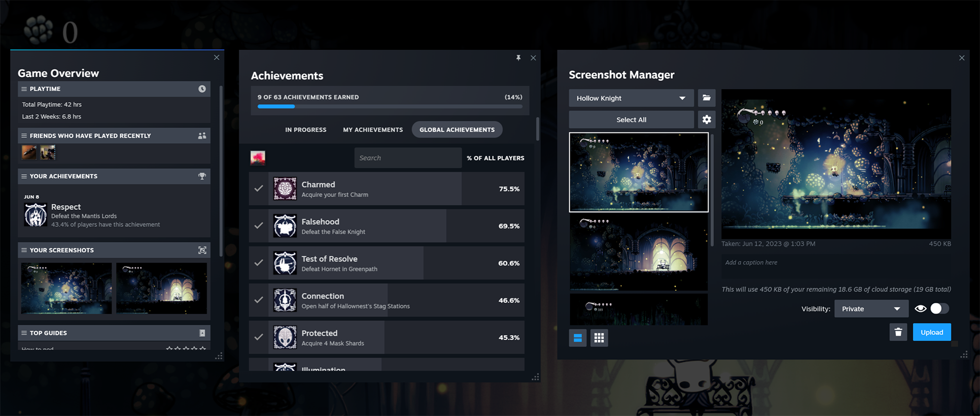
Task: Click the % OF ALL PLAYERS column header
Action: click(x=496, y=158)
